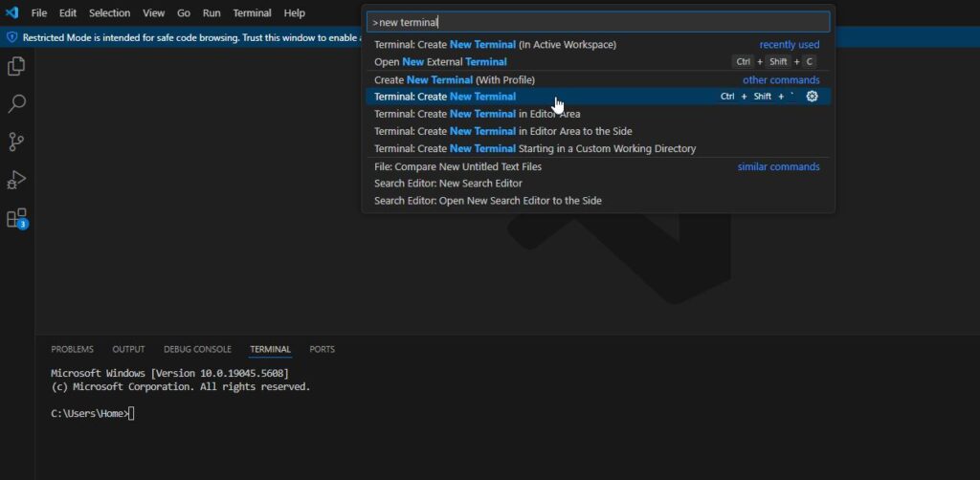Switch to the Debug Console tab
980x480 pixels.
pos(197,350)
